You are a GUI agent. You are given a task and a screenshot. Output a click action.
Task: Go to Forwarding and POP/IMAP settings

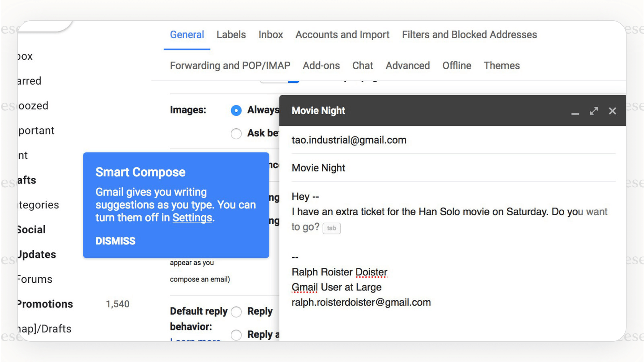pyautogui.click(x=230, y=66)
